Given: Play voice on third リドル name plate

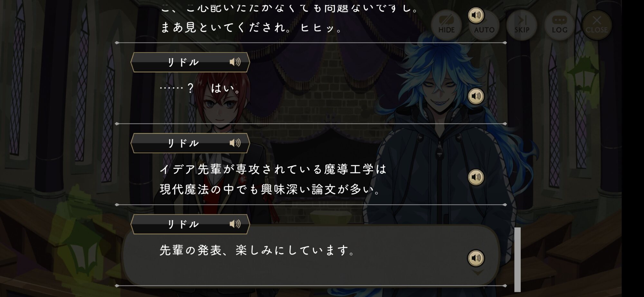Looking at the screenshot, I should pyautogui.click(x=235, y=224).
